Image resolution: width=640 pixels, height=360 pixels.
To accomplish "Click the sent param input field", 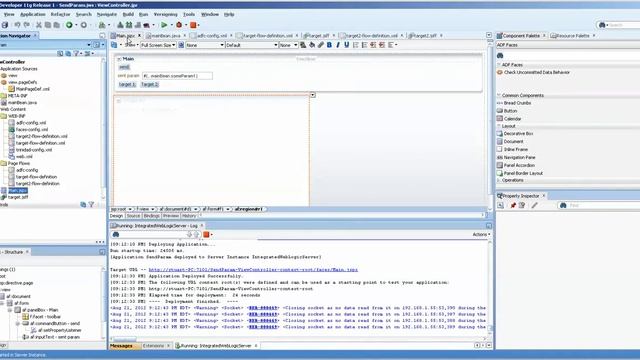I will click(x=177, y=76).
